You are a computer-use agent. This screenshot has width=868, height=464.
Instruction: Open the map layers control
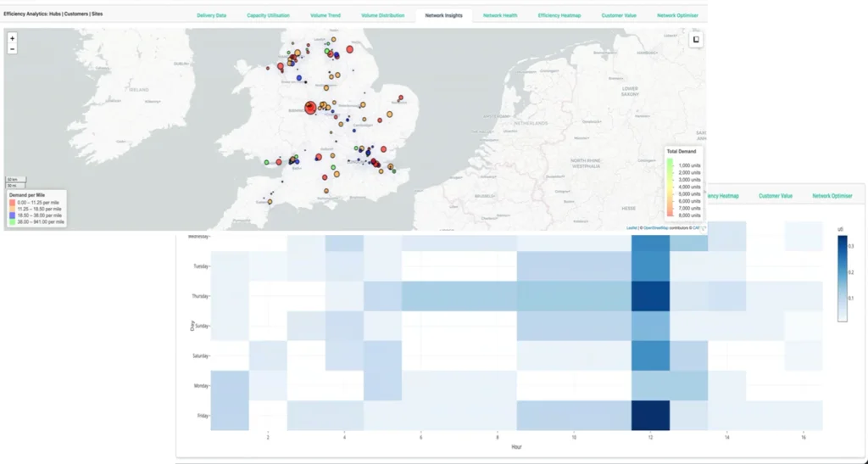point(693,40)
